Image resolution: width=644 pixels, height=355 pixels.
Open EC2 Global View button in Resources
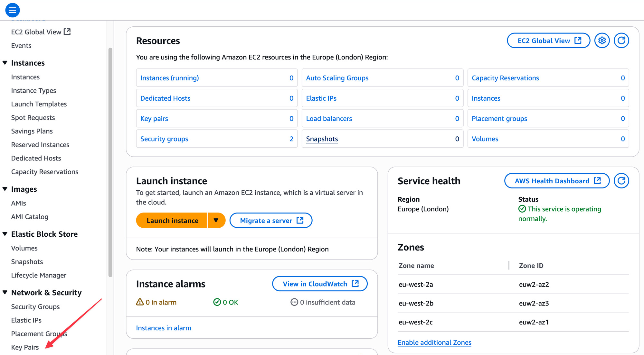[548, 41]
